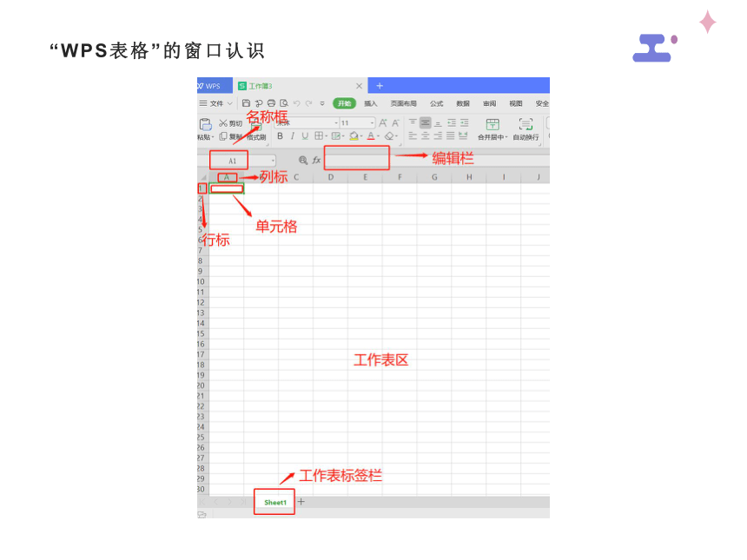Click the decrease indent icon
The height and width of the screenshot is (560, 747).
coord(452,123)
